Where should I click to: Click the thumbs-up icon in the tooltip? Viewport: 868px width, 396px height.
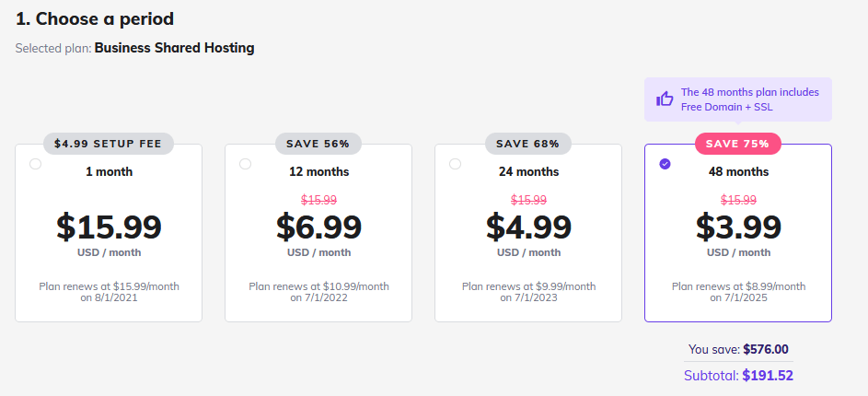pyautogui.click(x=665, y=99)
